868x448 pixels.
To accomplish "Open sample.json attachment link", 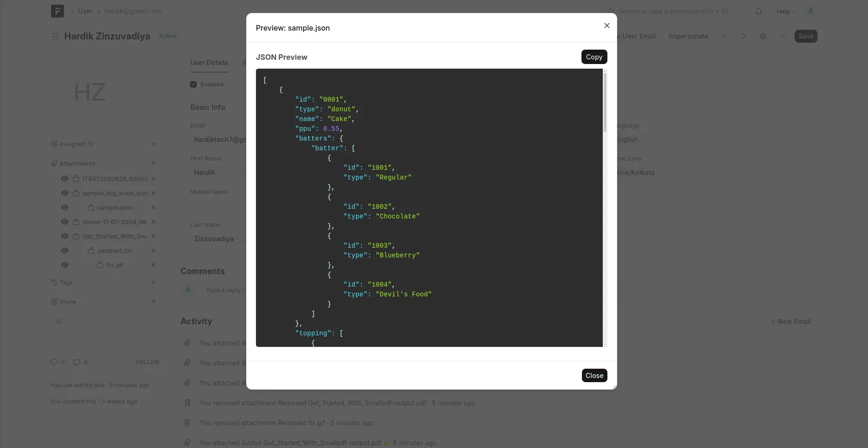I will point(115,207).
